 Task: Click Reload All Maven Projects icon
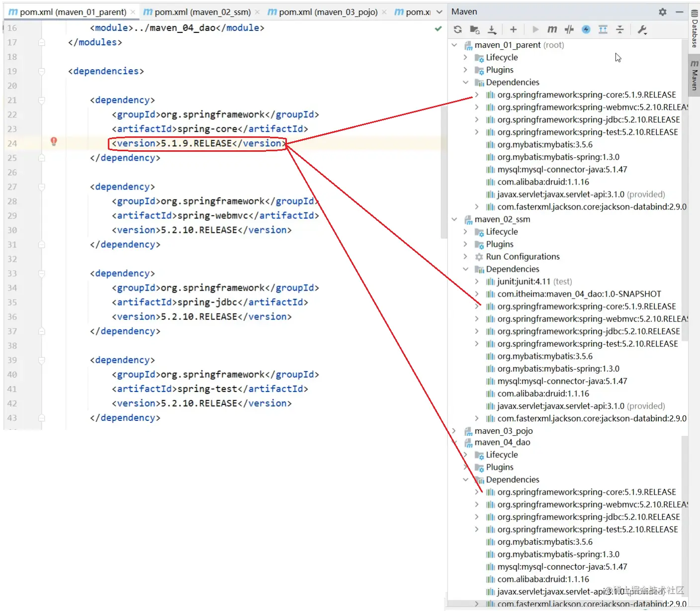(x=458, y=30)
